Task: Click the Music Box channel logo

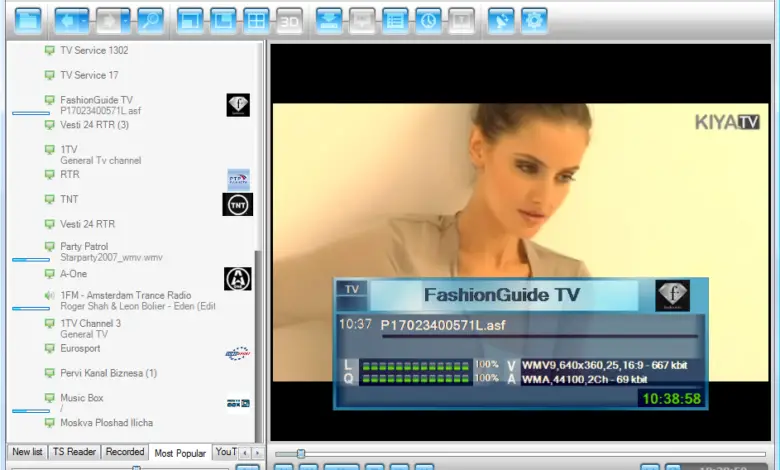Action: [x=238, y=403]
